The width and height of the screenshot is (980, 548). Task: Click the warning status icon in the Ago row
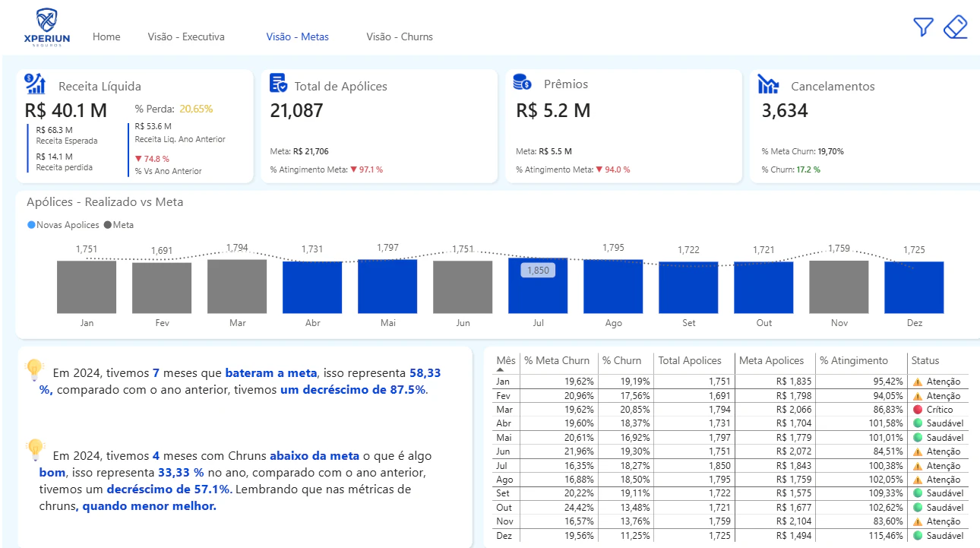pyautogui.click(x=917, y=480)
